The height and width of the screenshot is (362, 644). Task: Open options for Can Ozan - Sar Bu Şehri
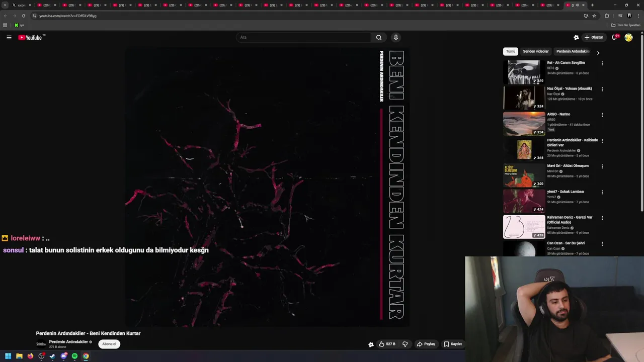[x=602, y=243]
